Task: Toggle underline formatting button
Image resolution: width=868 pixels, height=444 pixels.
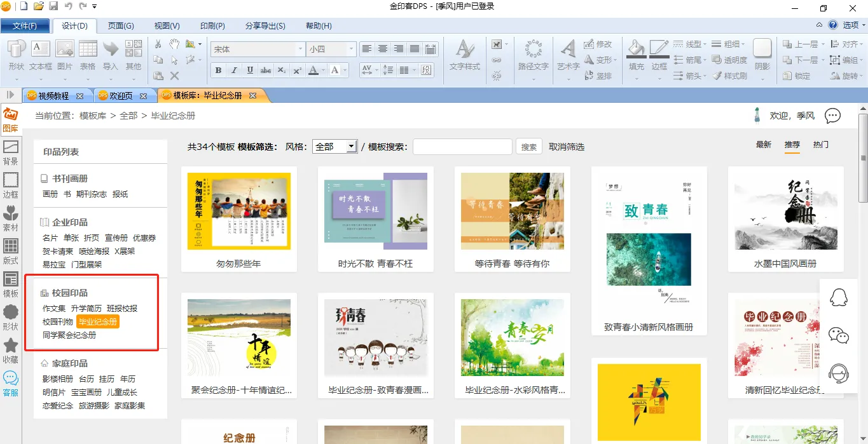Action: pyautogui.click(x=250, y=71)
